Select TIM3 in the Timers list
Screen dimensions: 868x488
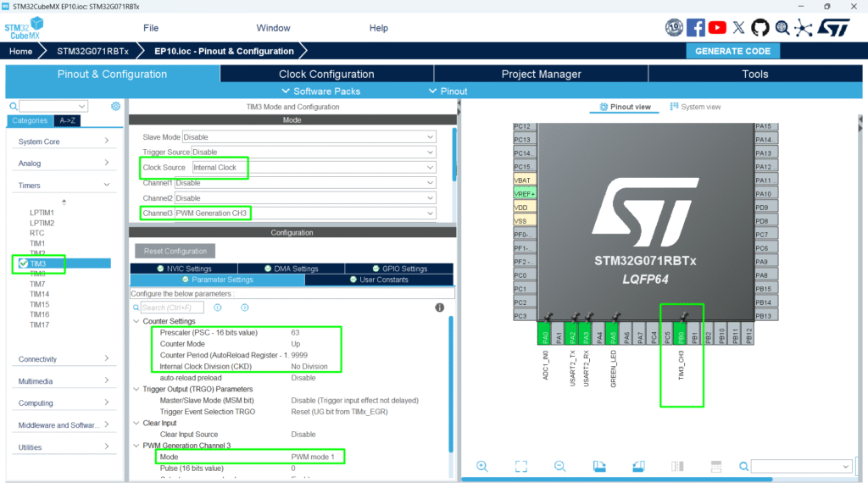point(37,263)
